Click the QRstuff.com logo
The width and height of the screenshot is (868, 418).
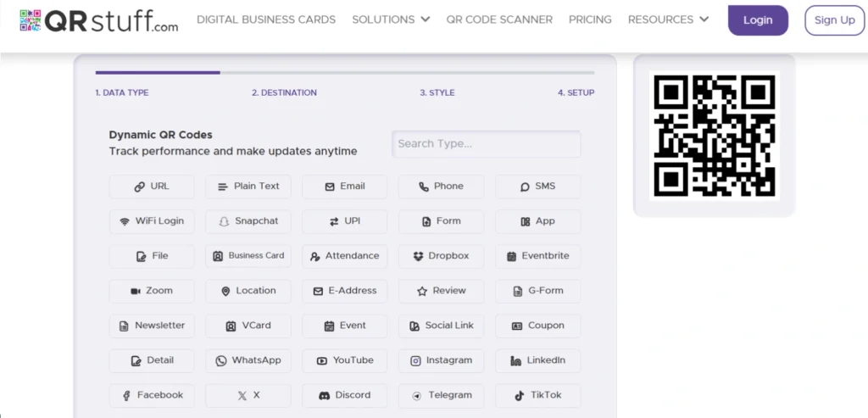[x=99, y=21]
